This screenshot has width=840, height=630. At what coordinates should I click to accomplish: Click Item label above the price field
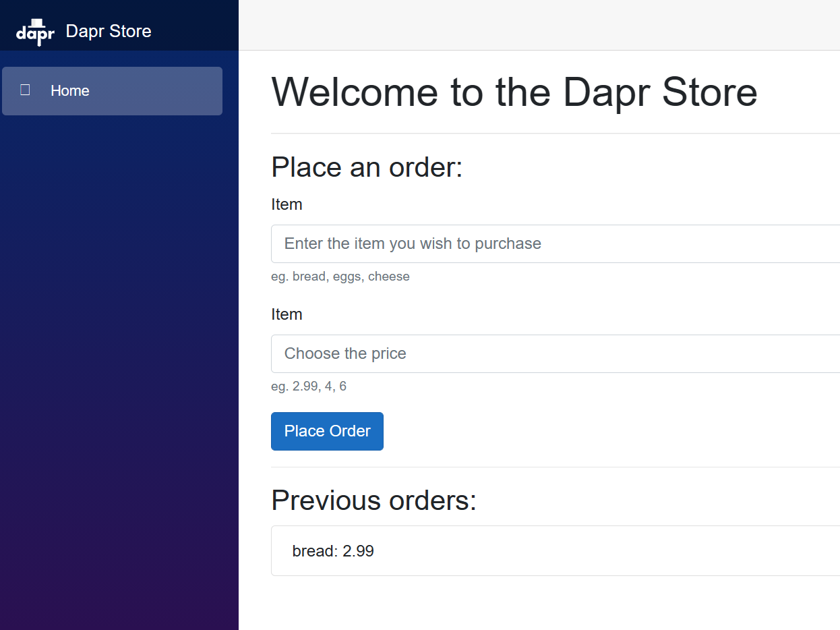point(287,314)
